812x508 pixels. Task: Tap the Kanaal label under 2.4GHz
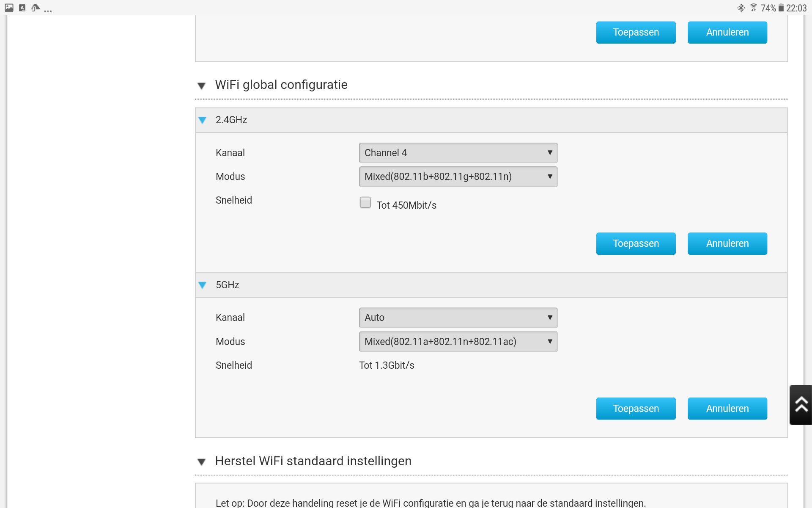230,153
